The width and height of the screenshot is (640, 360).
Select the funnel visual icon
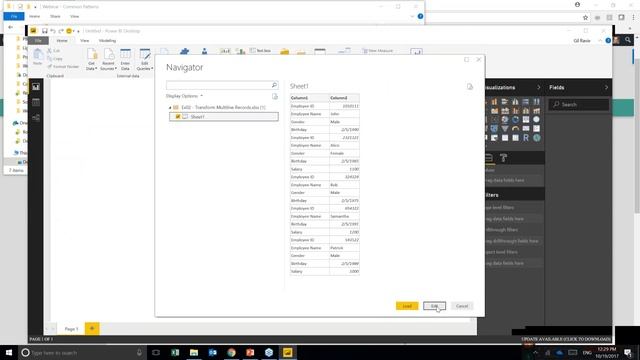coord(505,129)
